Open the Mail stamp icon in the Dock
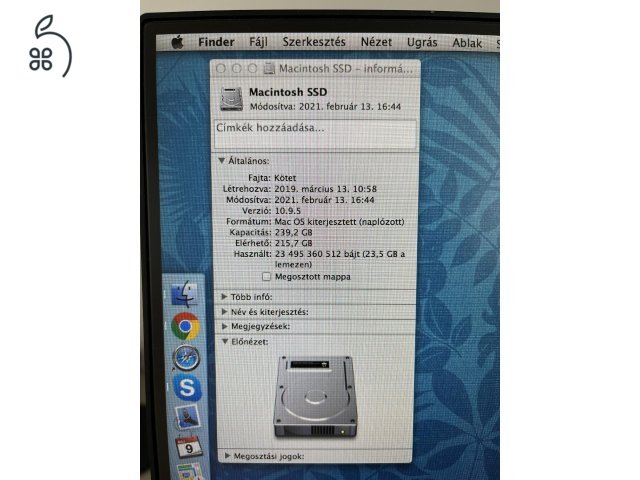The image size is (640, 480). [188, 417]
